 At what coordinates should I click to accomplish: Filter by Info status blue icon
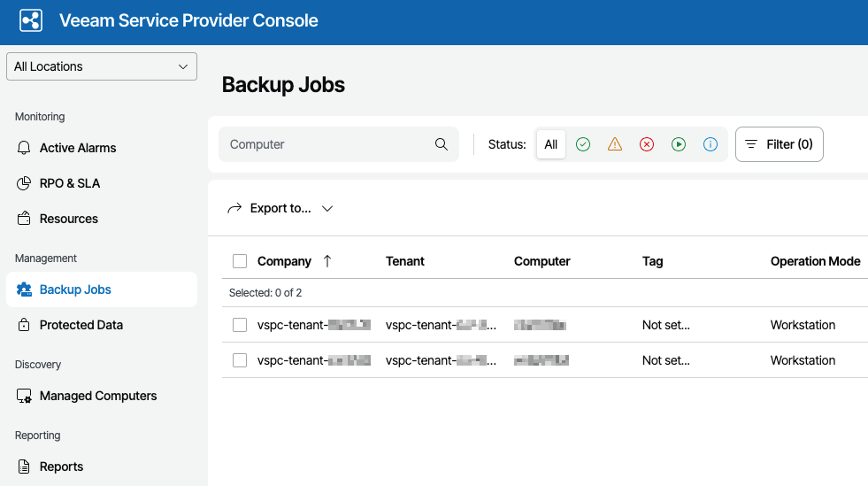(x=711, y=144)
